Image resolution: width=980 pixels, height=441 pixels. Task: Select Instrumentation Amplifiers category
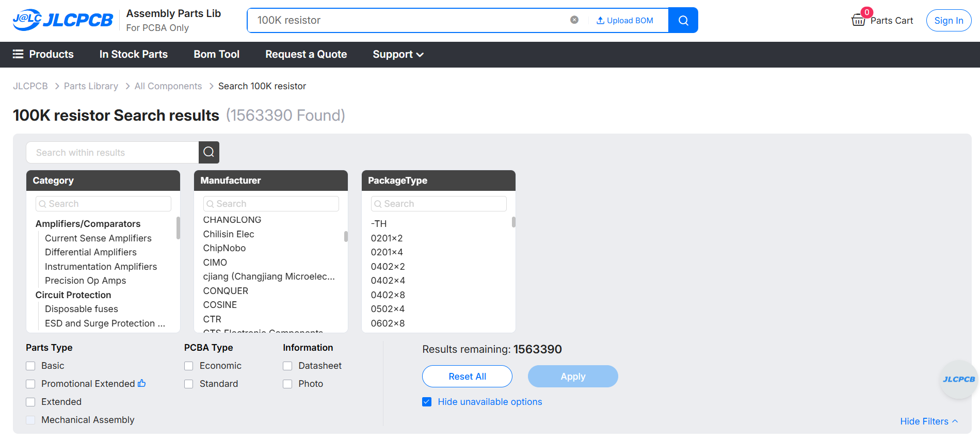pyautogui.click(x=101, y=267)
